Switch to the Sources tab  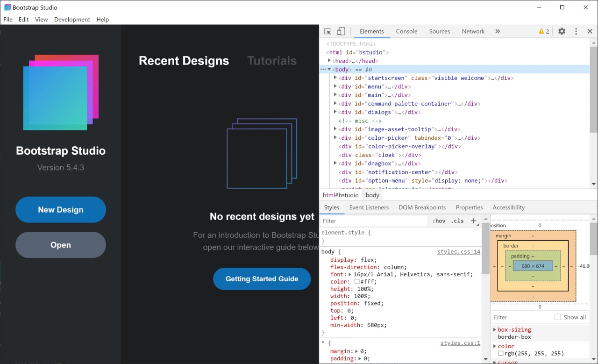click(x=440, y=31)
